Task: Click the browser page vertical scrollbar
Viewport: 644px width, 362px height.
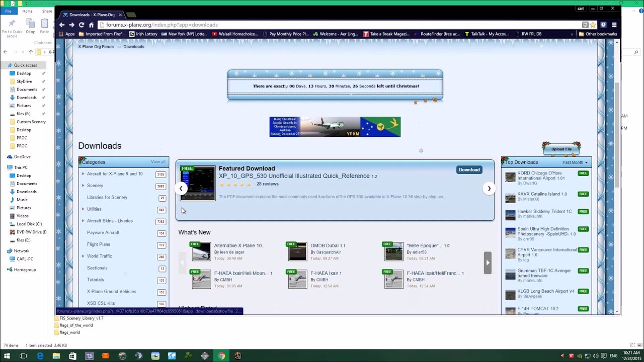Action: 617,136
